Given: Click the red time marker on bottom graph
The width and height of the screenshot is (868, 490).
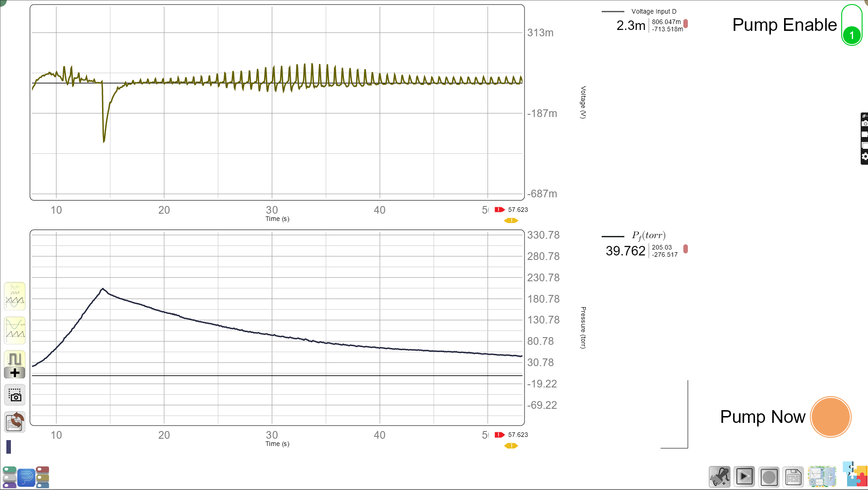Looking at the screenshot, I should coord(500,435).
